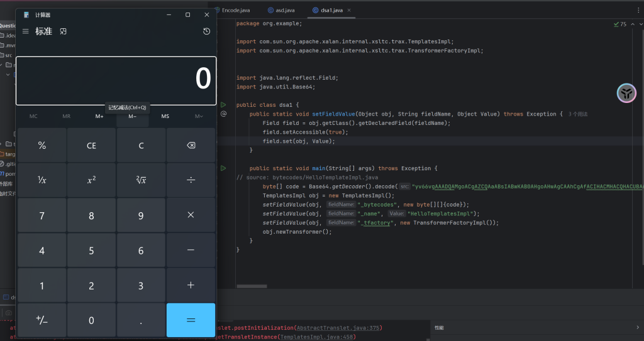Screen dimensions: 644x341
Task: Open the calculator navigation hamburger menu
Action: pyautogui.click(x=25, y=31)
